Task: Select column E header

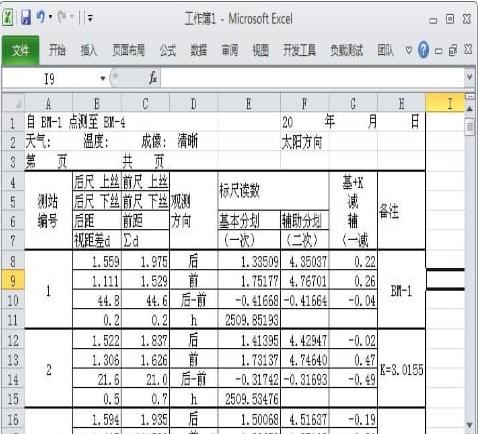Action: click(x=249, y=103)
